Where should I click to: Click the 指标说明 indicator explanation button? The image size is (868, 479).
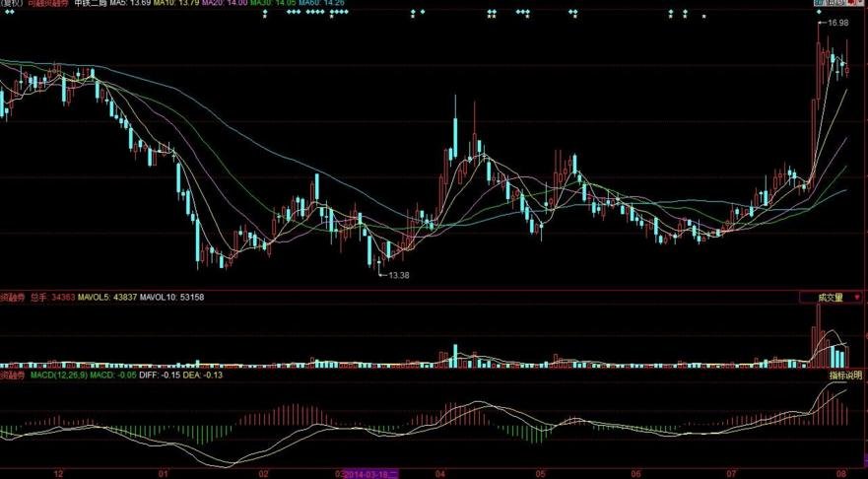[x=844, y=376]
